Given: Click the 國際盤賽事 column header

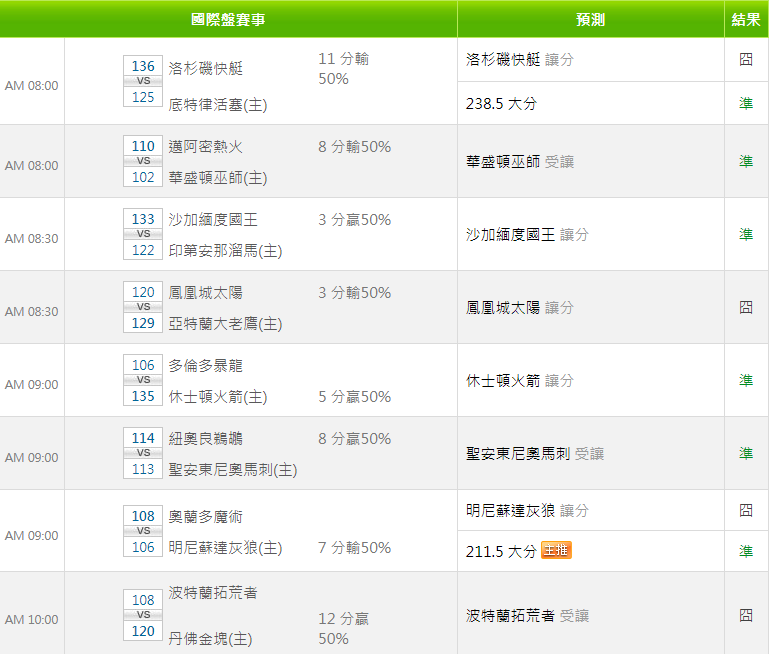Looking at the screenshot, I should (228, 19).
